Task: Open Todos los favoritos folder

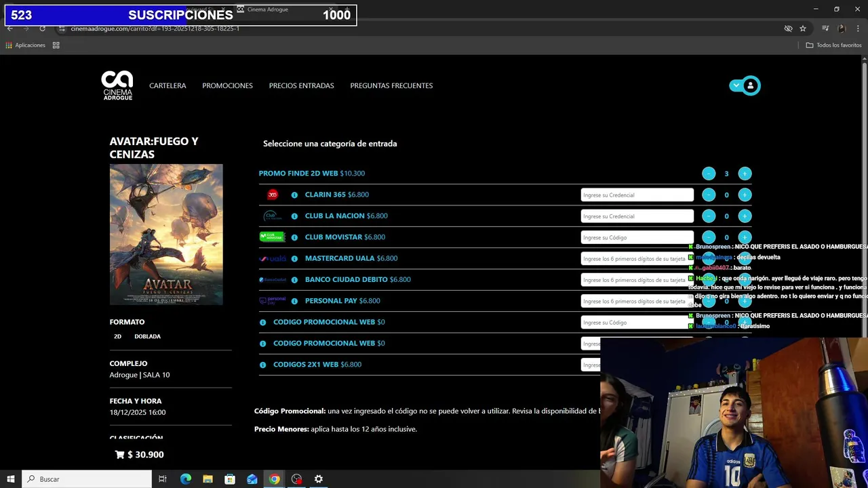Action: pyautogui.click(x=833, y=45)
